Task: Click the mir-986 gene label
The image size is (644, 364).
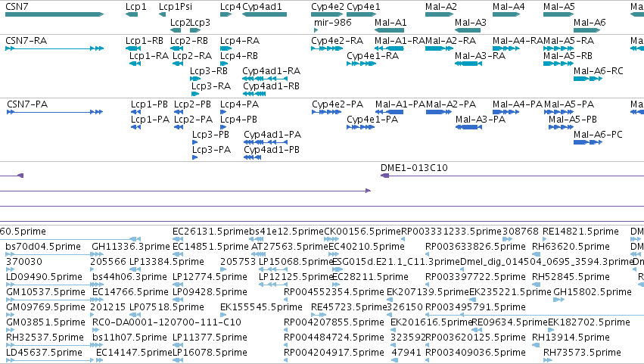Action: pos(333,22)
